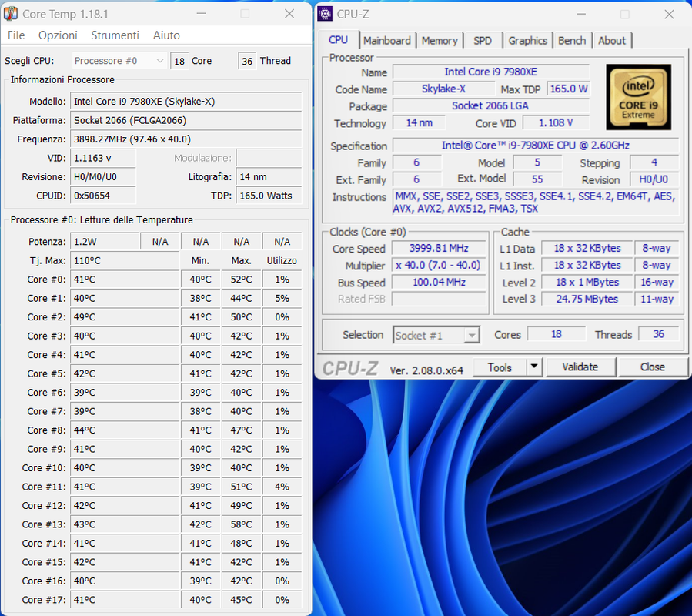Click the Core VID value 1.108 V
Viewport: 692px width, 616px height.
coord(556,122)
